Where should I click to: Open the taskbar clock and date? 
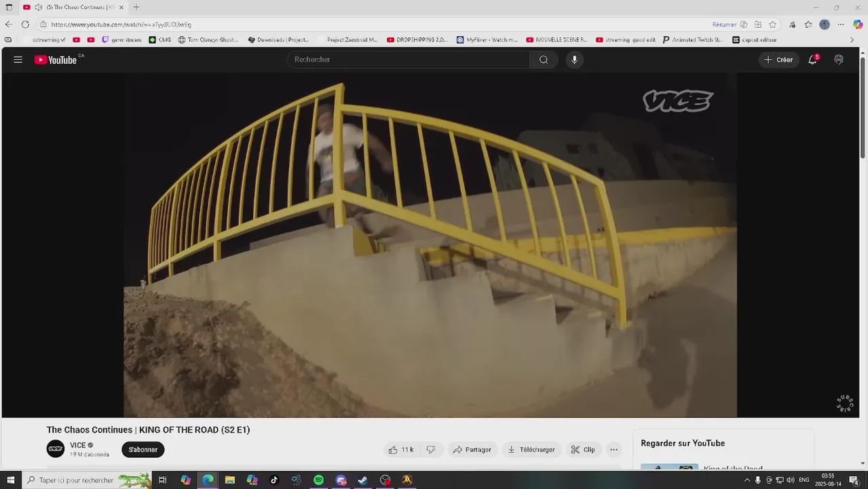[x=827, y=480]
